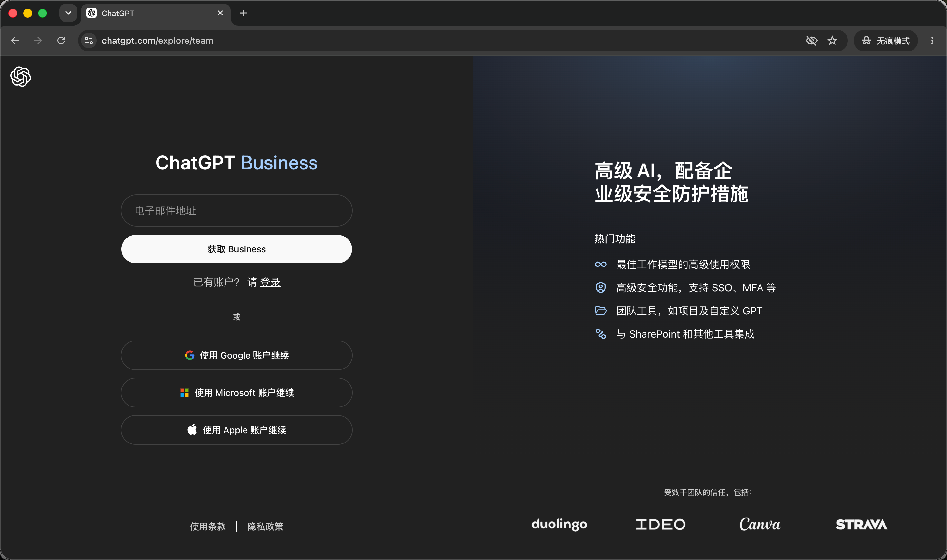This screenshot has height=560, width=947.
Task: Click the text 高级安全功能，支持 SSO、MFA 等
Action: coord(696,287)
